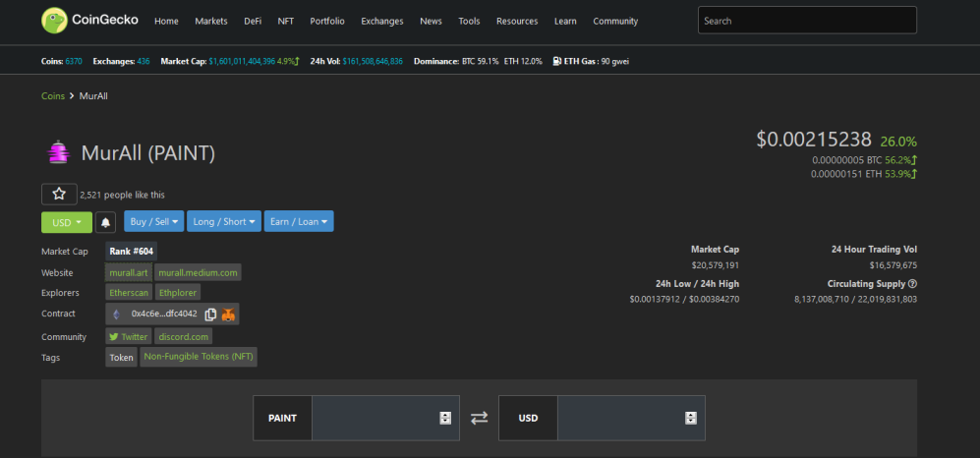Click the 0.00000151 ETH price line
The width and height of the screenshot is (980, 458).
pyautogui.click(x=864, y=174)
